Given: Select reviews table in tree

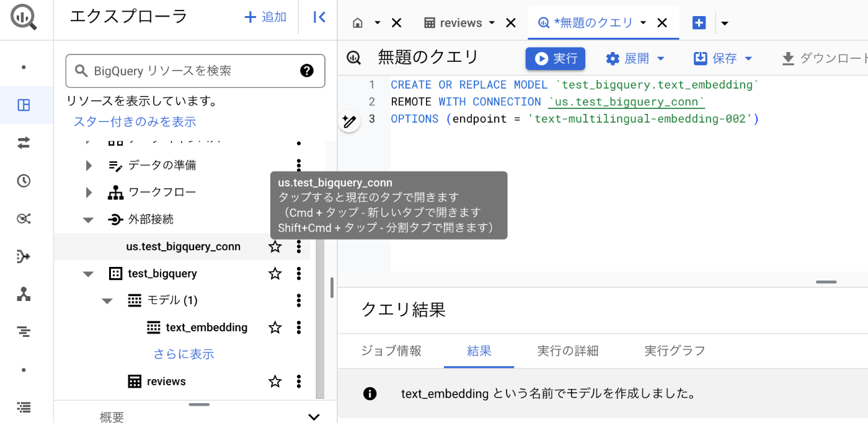Looking at the screenshot, I should coord(166,382).
